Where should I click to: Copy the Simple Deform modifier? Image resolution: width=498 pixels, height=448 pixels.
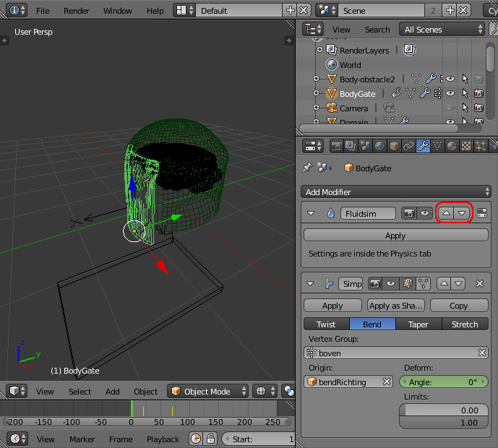(x=459, y=306)
